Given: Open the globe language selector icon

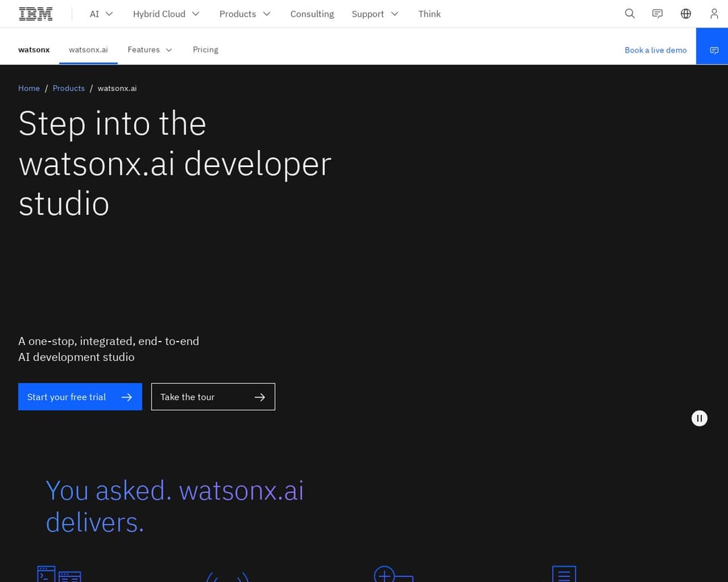Looking at the screenshot, I should pos(686,13).
